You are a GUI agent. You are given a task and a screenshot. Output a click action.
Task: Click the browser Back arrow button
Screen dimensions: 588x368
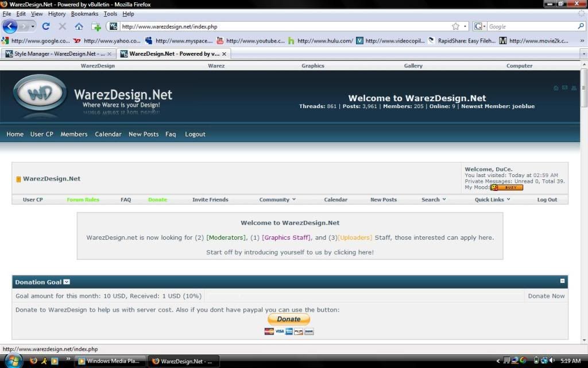10,26
